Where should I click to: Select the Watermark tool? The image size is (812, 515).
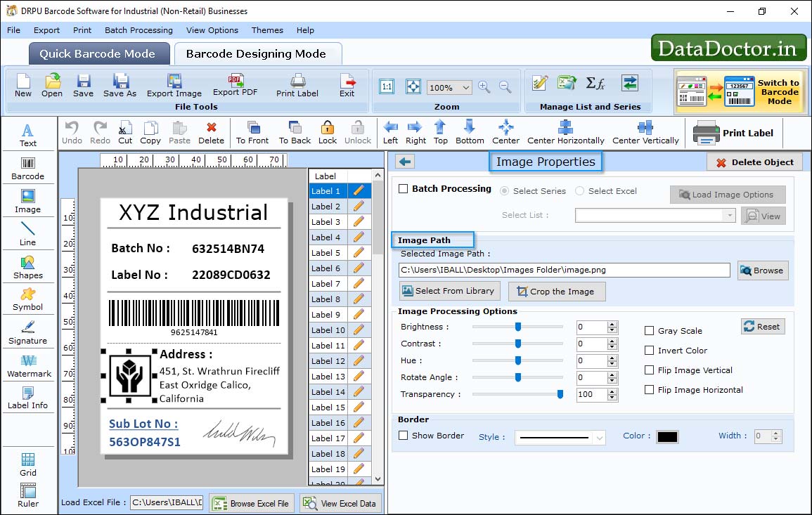click(29, 366)
